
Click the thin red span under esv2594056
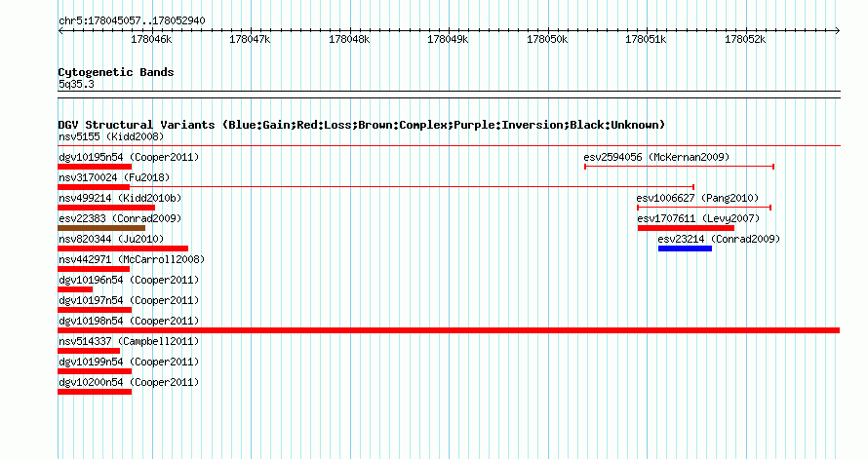679,167
